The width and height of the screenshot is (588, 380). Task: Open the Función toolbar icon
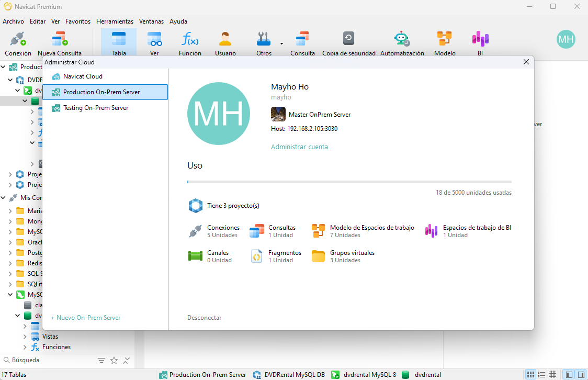(x=190, y=44)
